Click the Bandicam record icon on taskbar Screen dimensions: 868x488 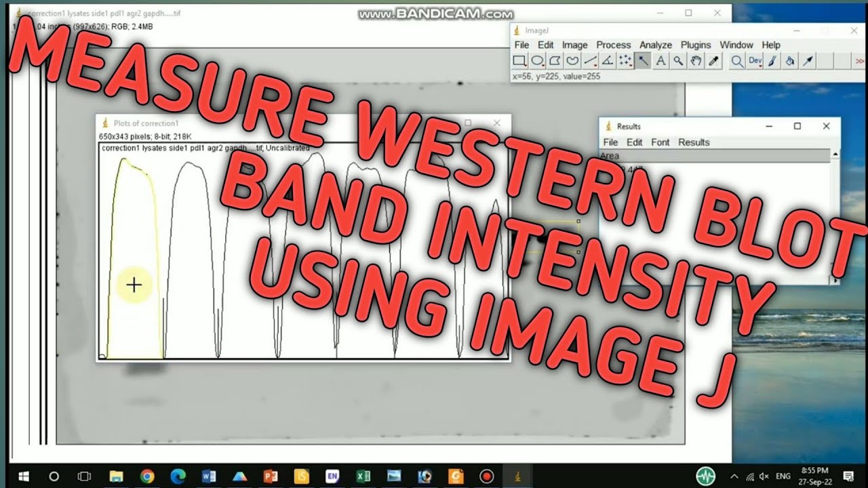(486, 476)
